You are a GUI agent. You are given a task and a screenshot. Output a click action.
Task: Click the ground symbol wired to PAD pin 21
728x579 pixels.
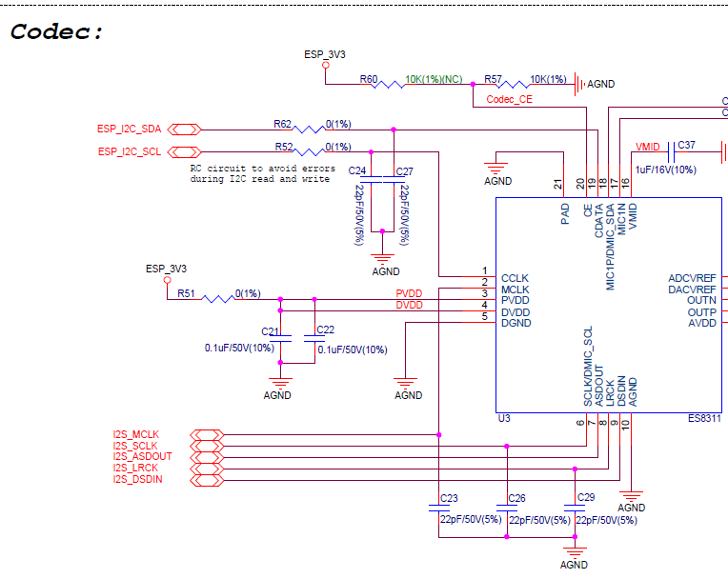click(495, 168)
